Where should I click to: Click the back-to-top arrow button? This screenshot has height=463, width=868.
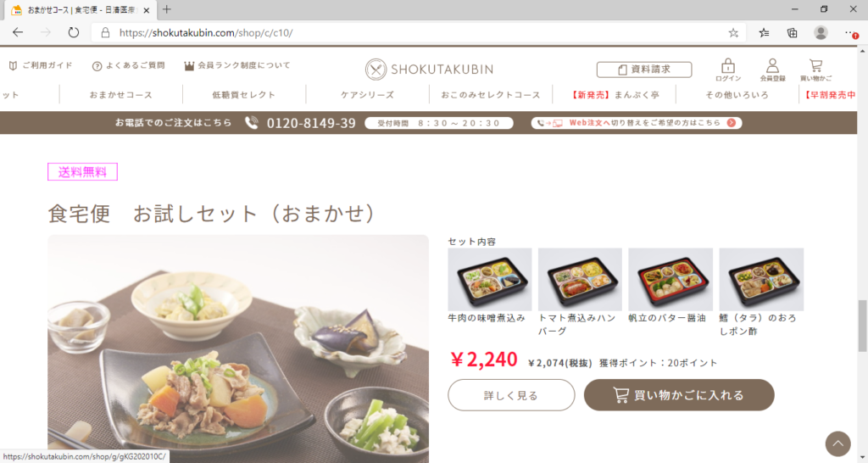pos(837,443)
